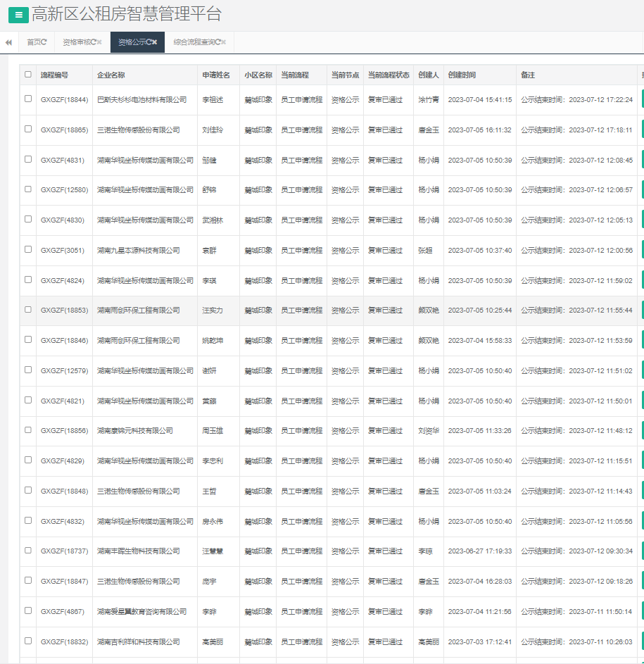Tick checkbox for row GXGZF(18832)

pos(28,641)
